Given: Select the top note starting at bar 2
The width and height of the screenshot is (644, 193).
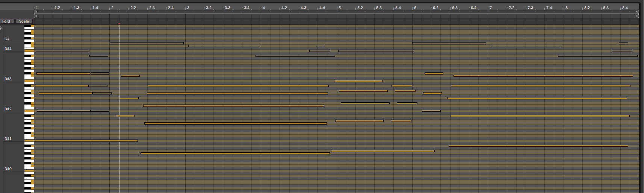Looking at the screenshot, I should (147, 43).
